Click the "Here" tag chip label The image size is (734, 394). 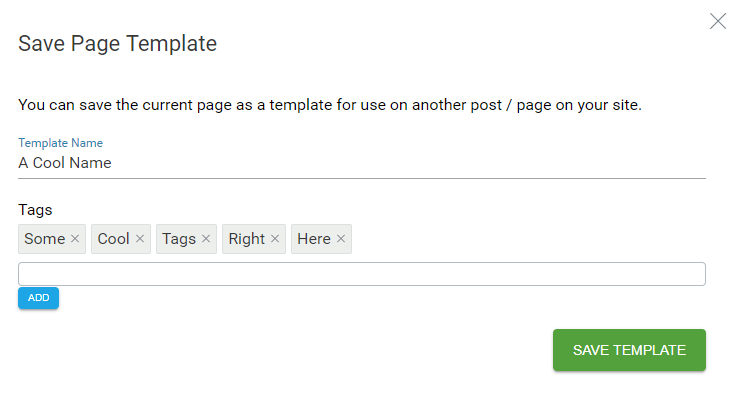tap(314, 239)
